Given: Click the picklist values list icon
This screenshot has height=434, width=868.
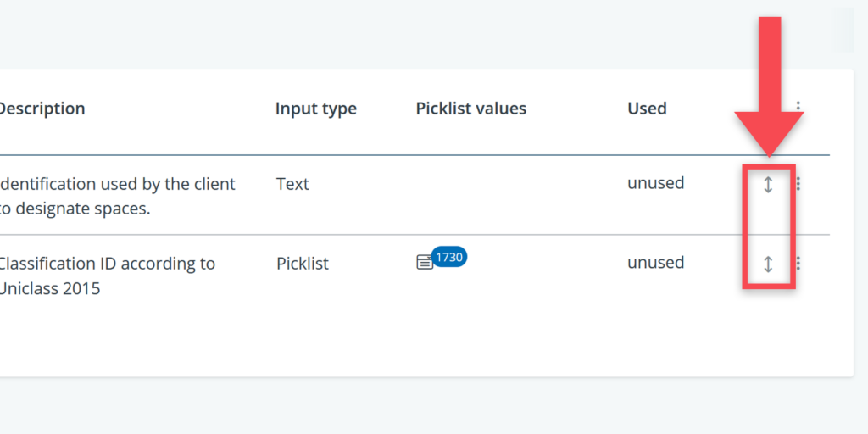Looking at the screenshot, I should click(424, 263).
